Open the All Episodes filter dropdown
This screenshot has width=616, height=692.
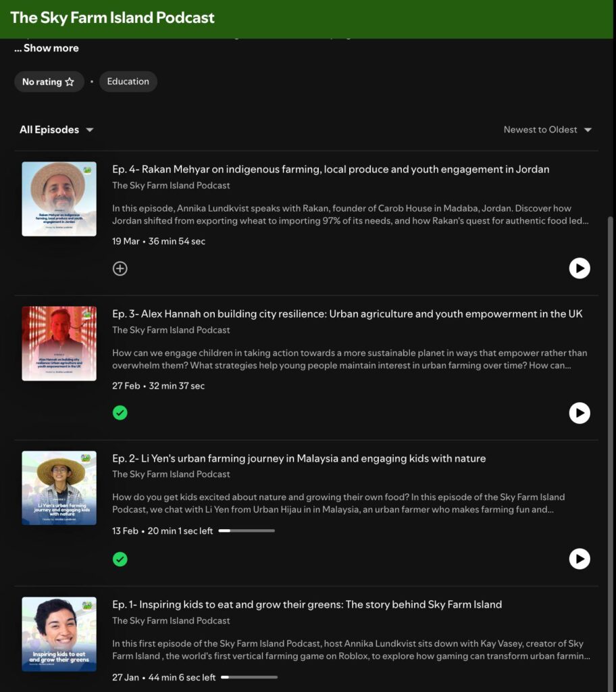coord(57,130)
